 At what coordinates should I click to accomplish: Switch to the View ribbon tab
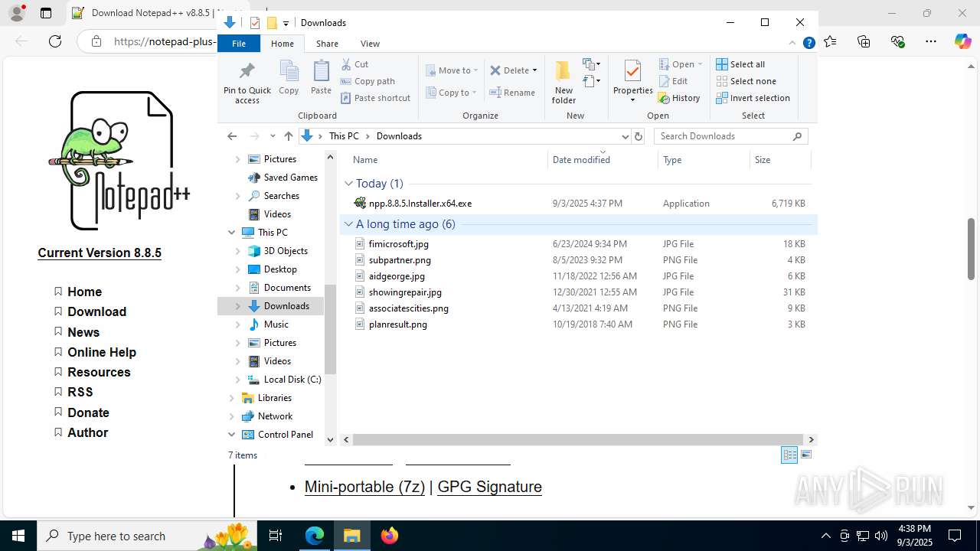coord(370,44)
